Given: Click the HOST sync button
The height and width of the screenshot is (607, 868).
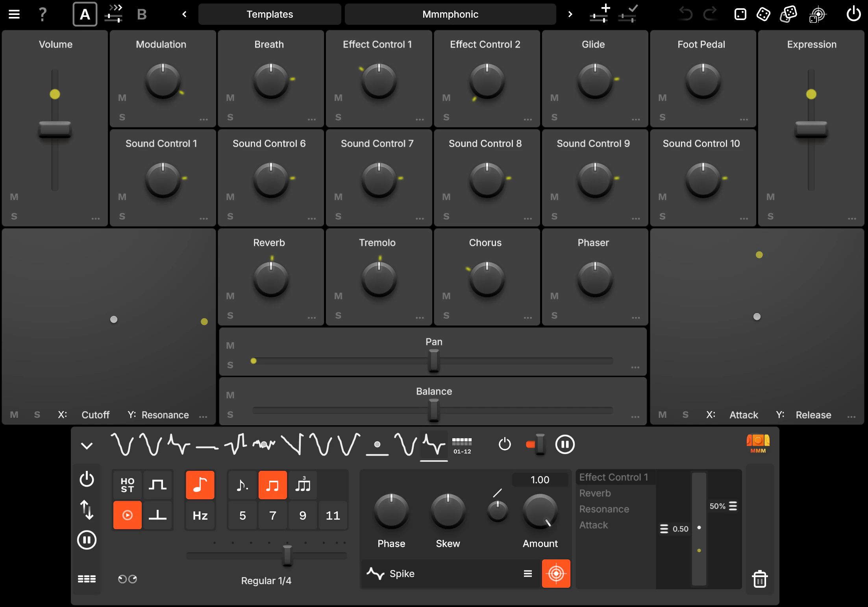Looking at the screenshot, I should click(128, 485).
